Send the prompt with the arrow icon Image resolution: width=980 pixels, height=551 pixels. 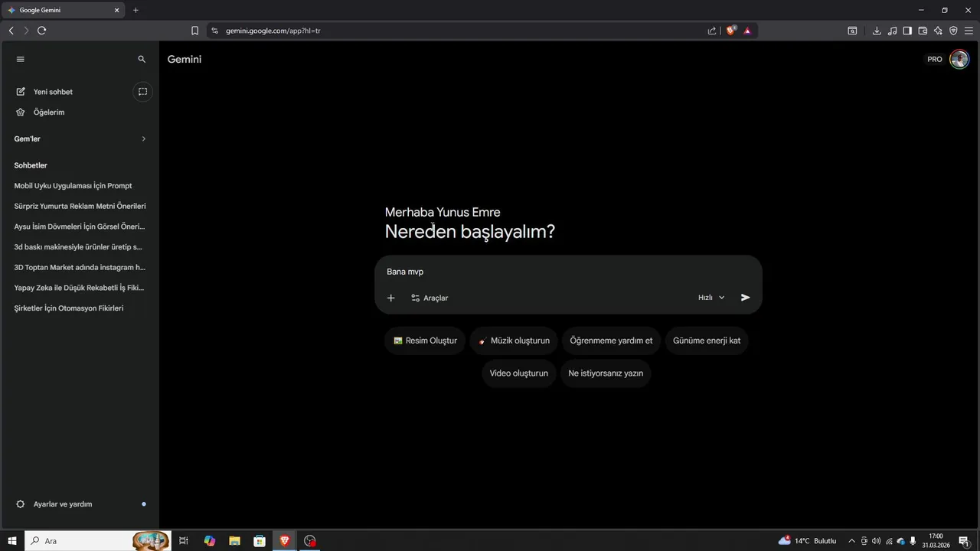746,298
